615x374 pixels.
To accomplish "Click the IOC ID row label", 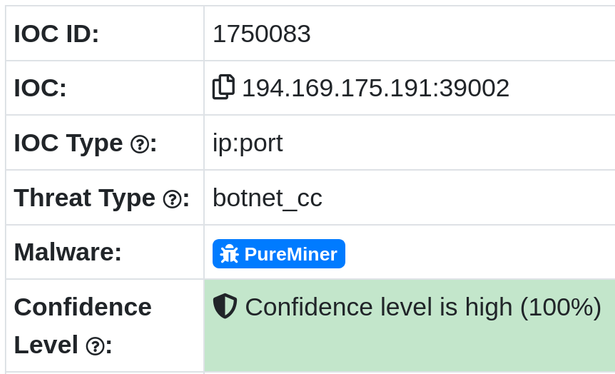I will [x=56, y=34].
